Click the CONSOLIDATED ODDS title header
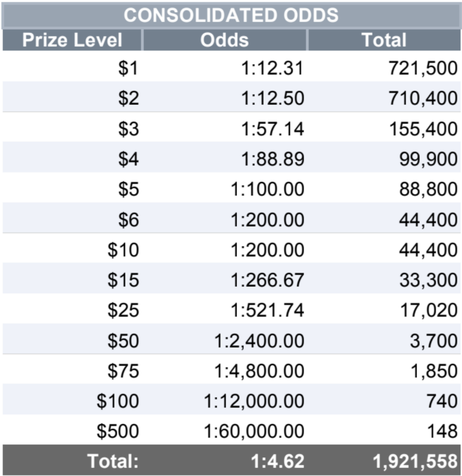Screen dimensions: 462x476 pyautogui.click(x=231, y=15)
